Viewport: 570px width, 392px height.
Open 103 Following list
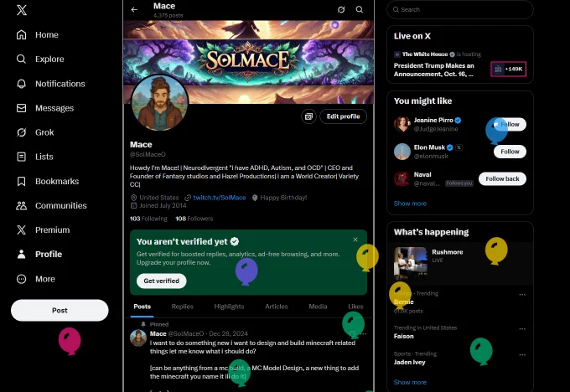tap(148, 219)
